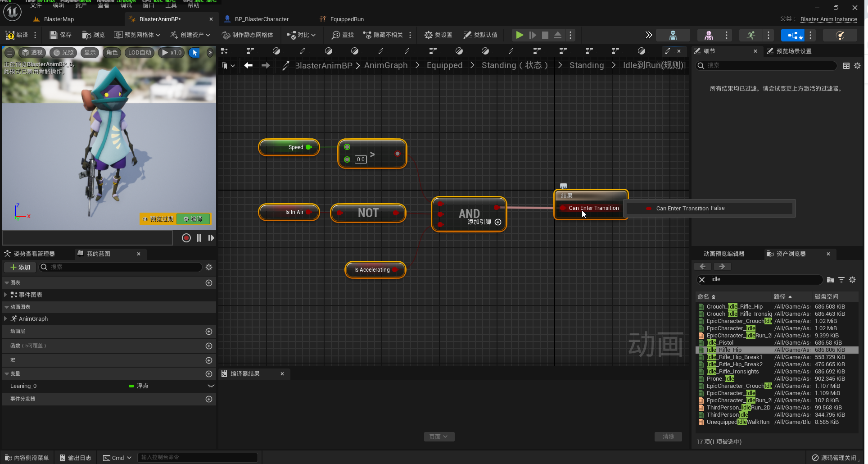
Task: Add new variable with plus in 变量 row
Action: point(209,374)
